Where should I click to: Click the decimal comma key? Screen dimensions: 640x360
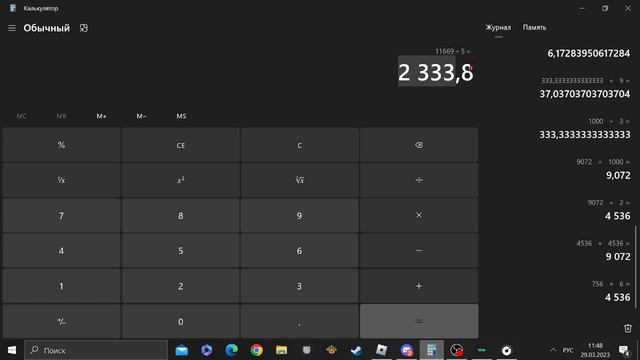300,321
